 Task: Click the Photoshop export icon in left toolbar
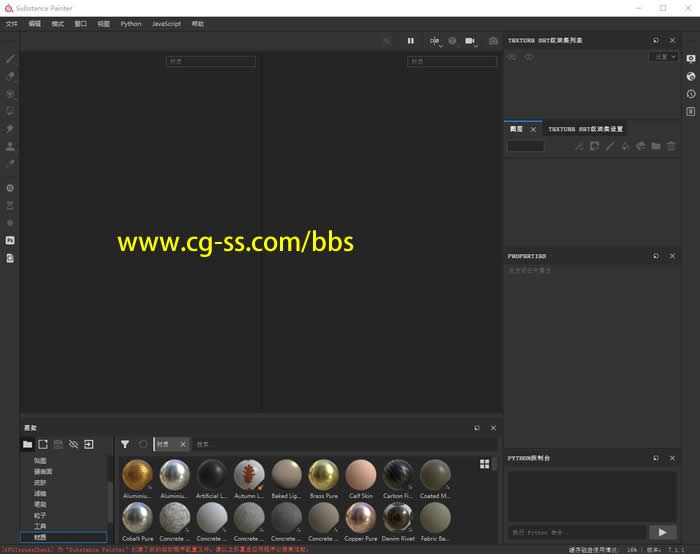click(x=10, y=240)
